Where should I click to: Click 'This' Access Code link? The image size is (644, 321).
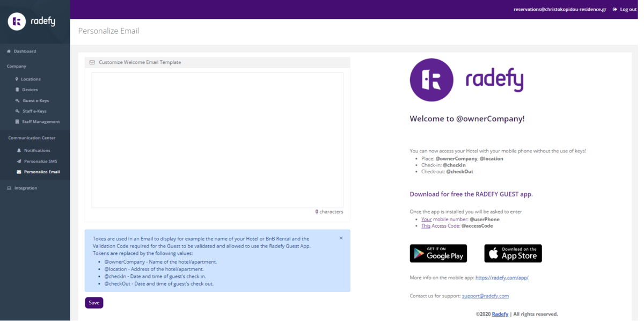tap(426, 226)
